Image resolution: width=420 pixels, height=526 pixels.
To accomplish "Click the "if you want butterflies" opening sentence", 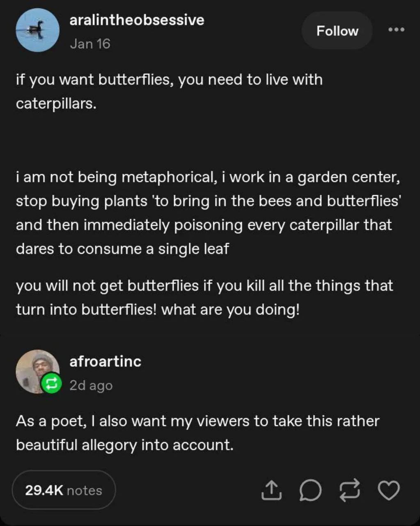I will (169, 80).
